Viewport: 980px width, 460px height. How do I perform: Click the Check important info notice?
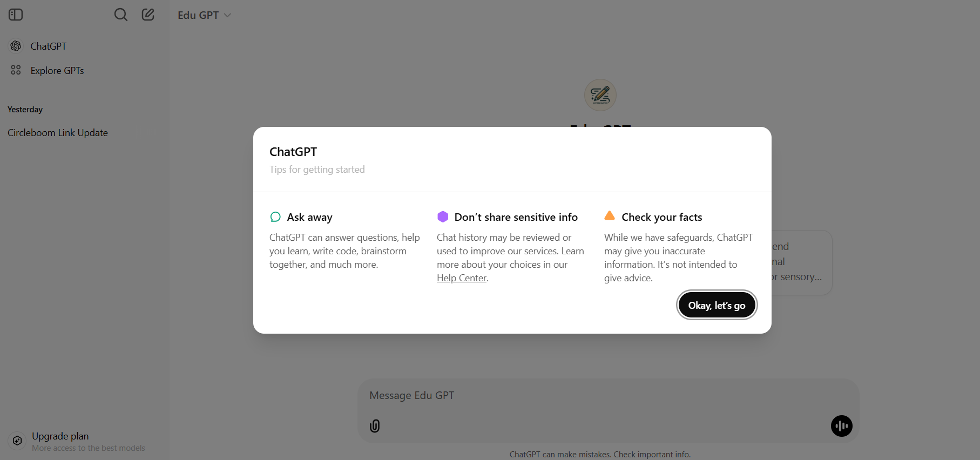[599, 454]
